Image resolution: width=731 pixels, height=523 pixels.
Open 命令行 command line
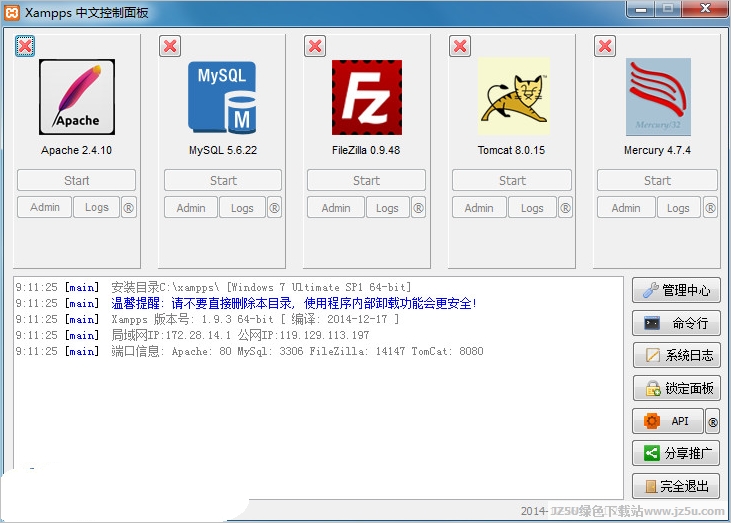(676, 323)
